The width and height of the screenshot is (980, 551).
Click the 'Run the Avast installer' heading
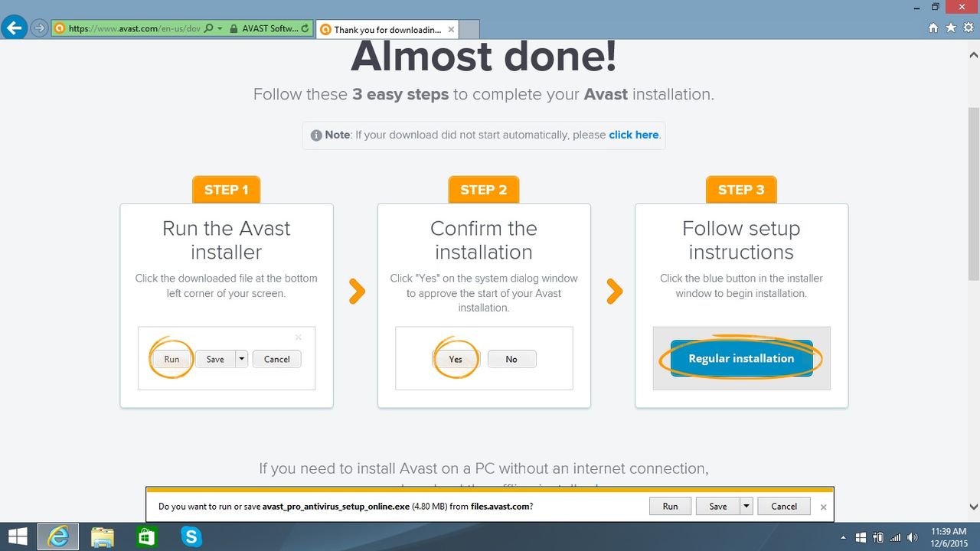[x=227, y=240]
